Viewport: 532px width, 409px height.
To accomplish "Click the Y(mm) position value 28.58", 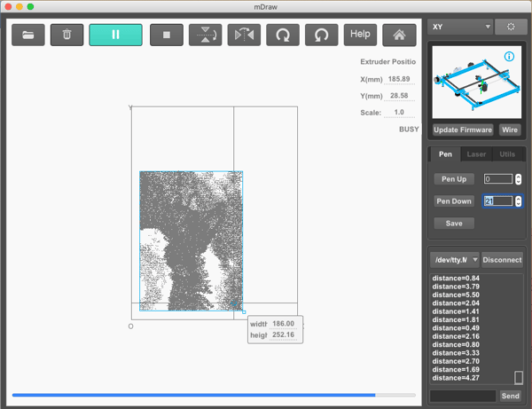I will pyautogui.click(x=399, y=96).
